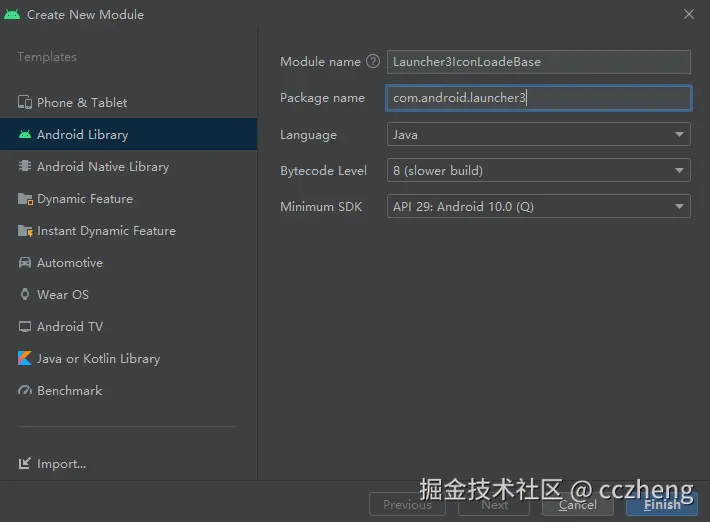Expand the Bytecode Level dropdown arrow
The height and width of the screenshot is (522, 710).
coord(679,171)
